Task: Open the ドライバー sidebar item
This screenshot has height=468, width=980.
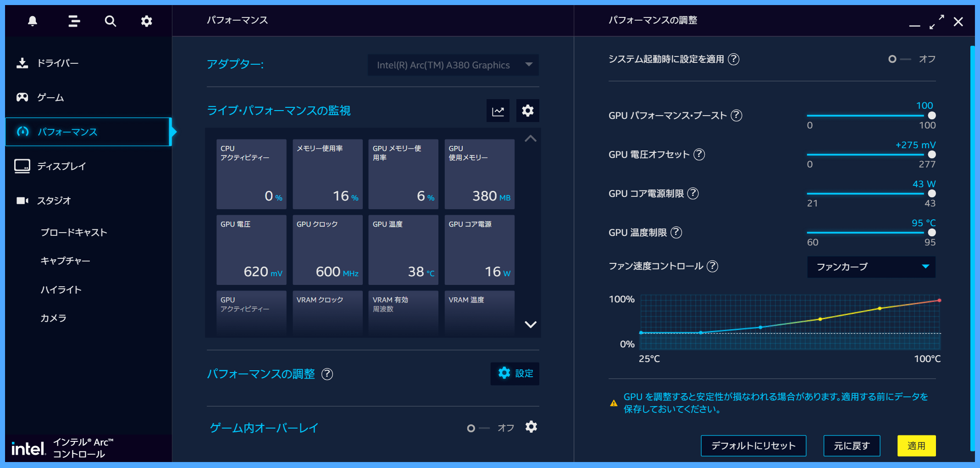Action: 89,63
